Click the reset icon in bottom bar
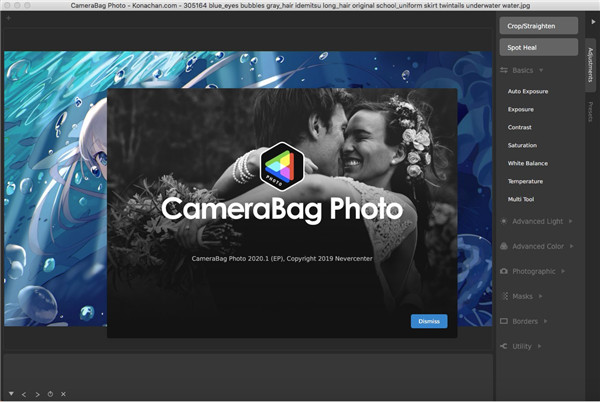This screenshot has width=600, height=402. coord(49,394)
